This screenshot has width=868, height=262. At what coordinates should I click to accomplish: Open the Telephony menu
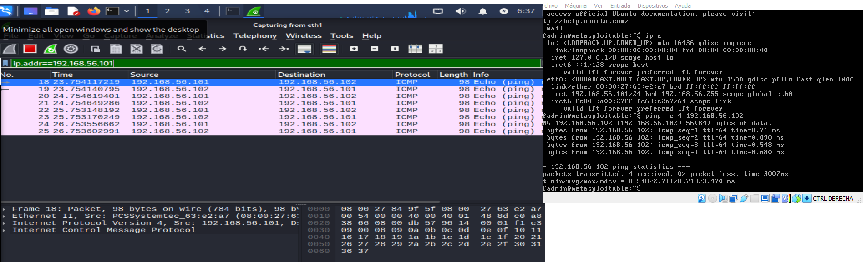click(x=255, y=36)
